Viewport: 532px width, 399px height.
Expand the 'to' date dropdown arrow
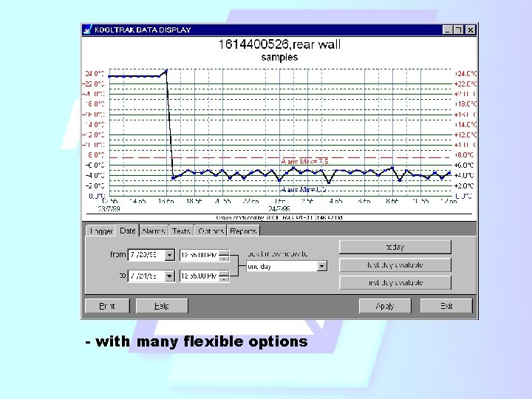(169, 276)
